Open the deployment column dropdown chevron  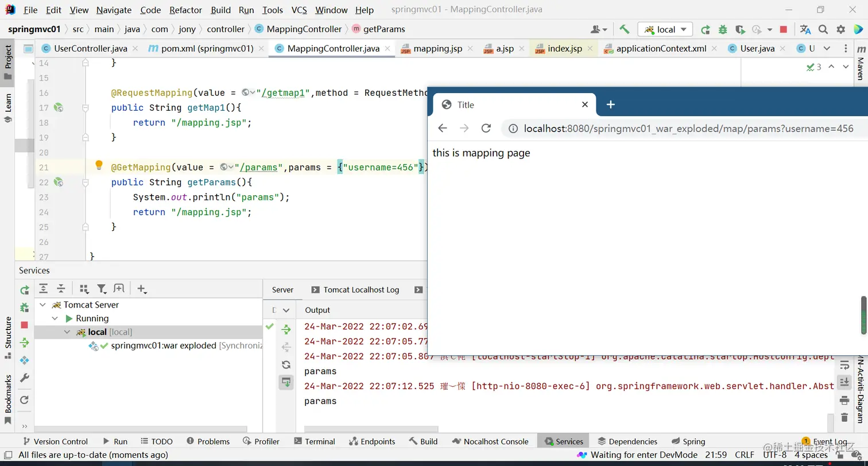(286, 310)
